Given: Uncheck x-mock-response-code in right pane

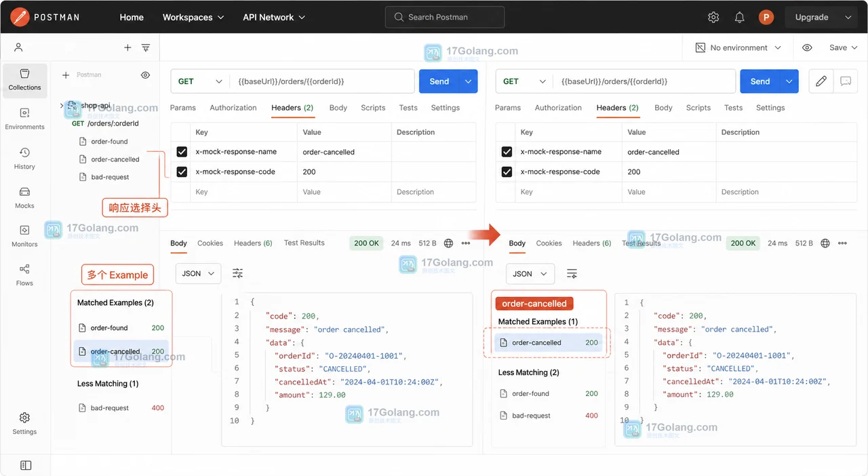Looking at the screenshot, I should click(x=507, y=172).
